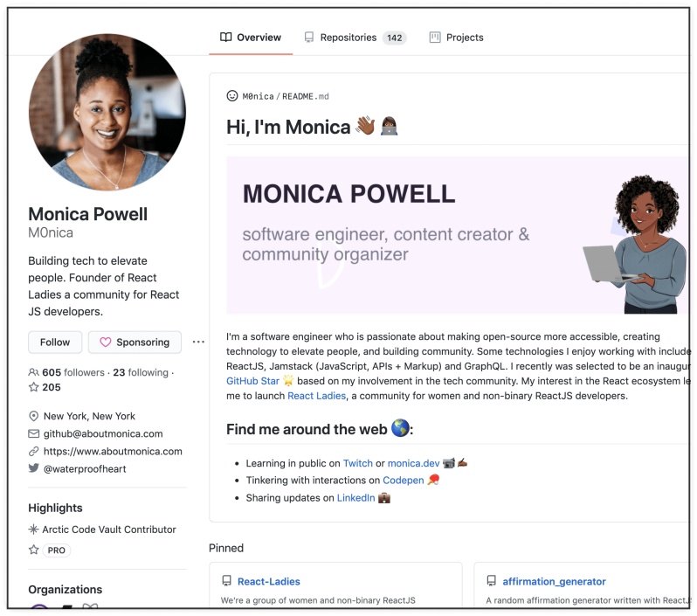The width and height of the screenshot is (697, 616).
Task: Click the smiley icon before M0nica/README.md
Action: pyautogui.click(x=232, y=96)
